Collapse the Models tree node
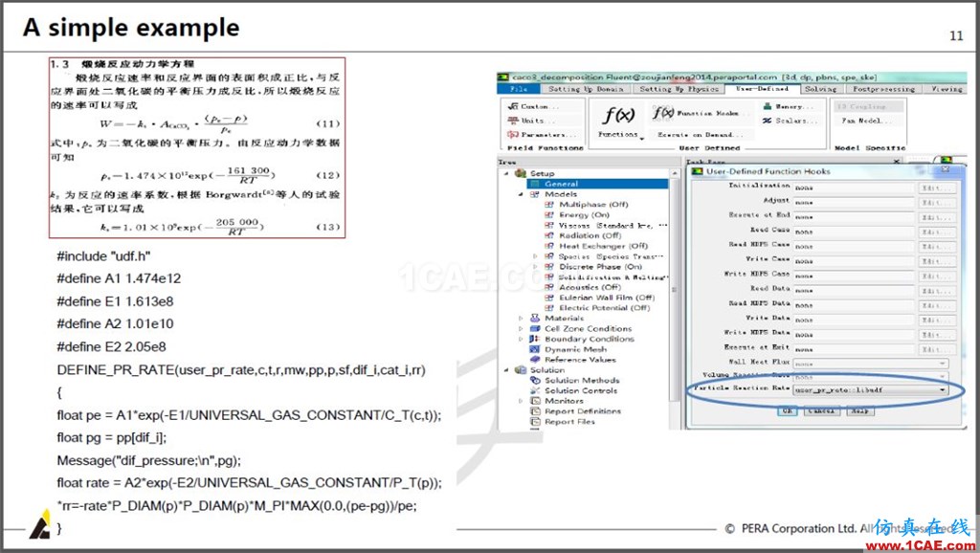980x553 pixels. pos(520,194)
